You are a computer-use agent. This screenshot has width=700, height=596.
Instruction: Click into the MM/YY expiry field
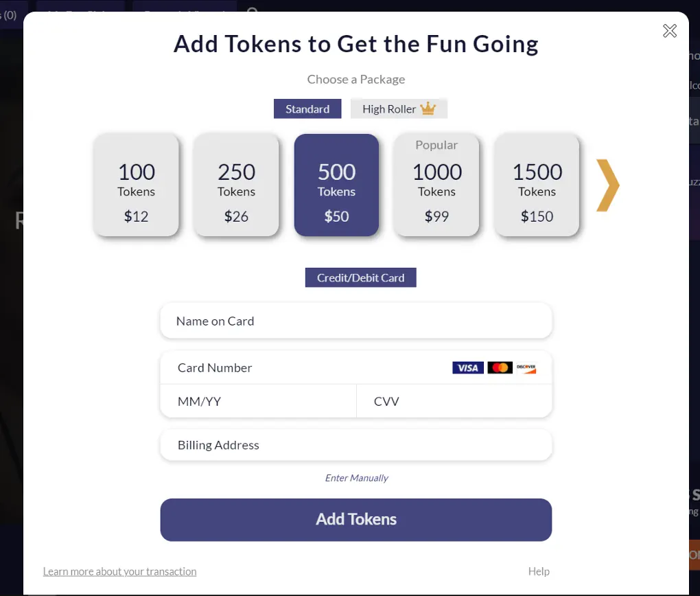pyautogui.click(x=259, y=401)
